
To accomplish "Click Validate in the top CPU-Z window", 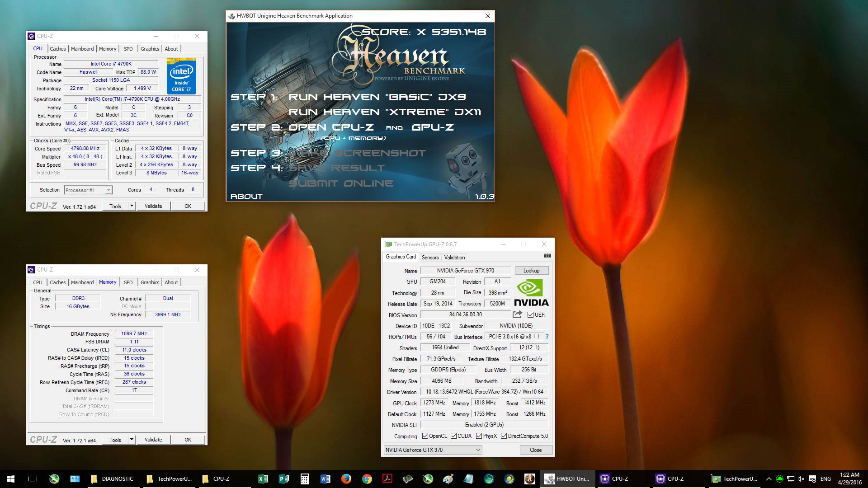I will pos(153,206).
